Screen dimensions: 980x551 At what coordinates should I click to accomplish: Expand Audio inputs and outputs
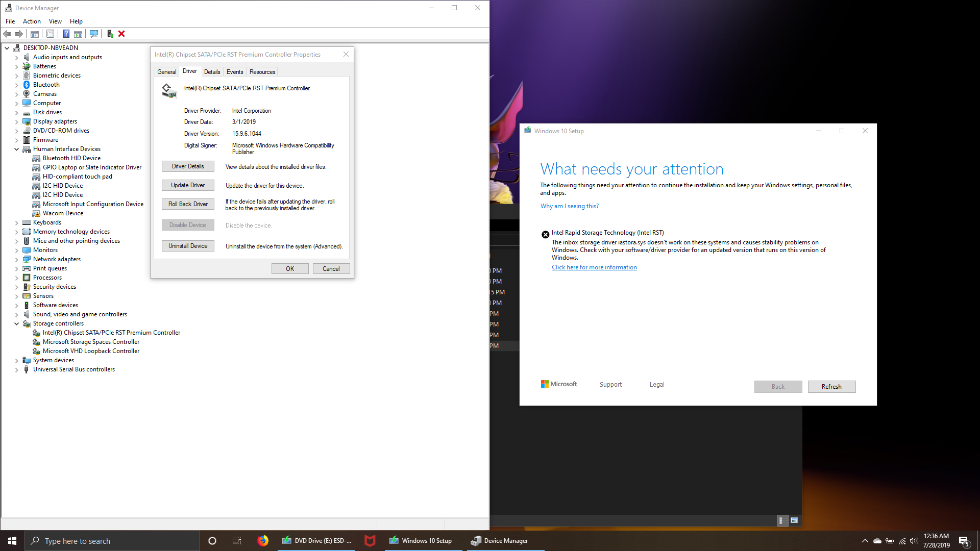tap(16, 57)
